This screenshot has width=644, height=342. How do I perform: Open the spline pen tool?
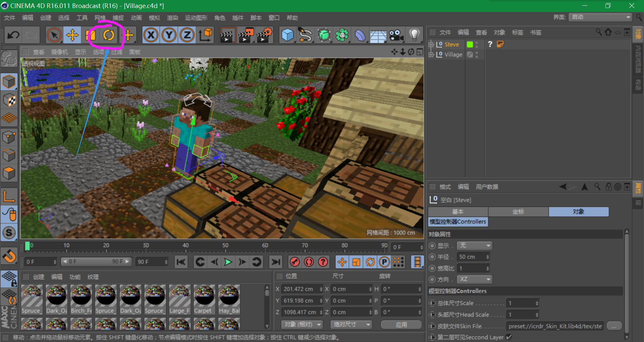306,35
